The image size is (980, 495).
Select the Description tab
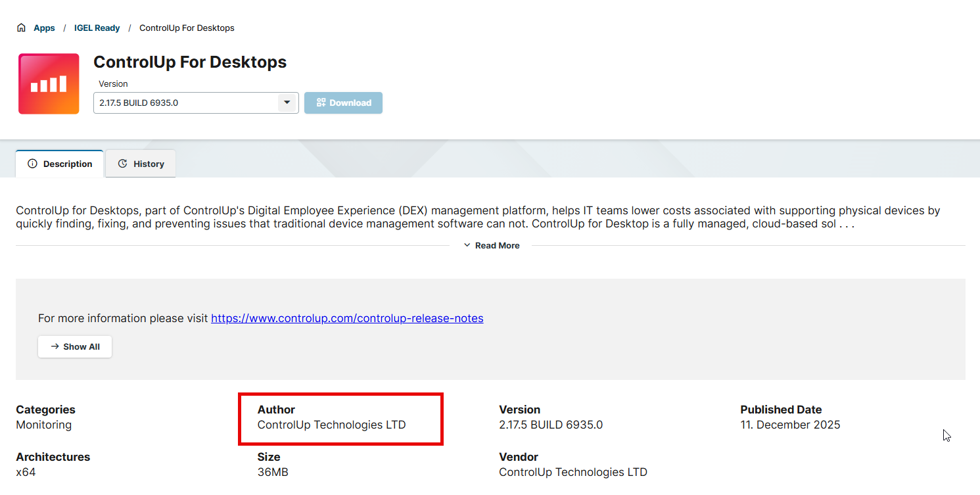[x=60, y=164]
